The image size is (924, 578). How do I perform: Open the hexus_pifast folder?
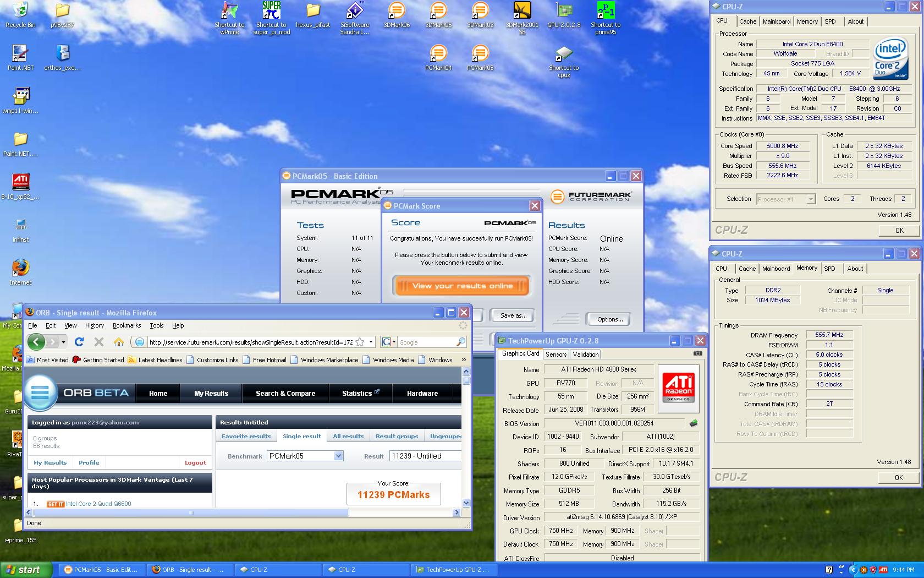(x=313, y=15)
